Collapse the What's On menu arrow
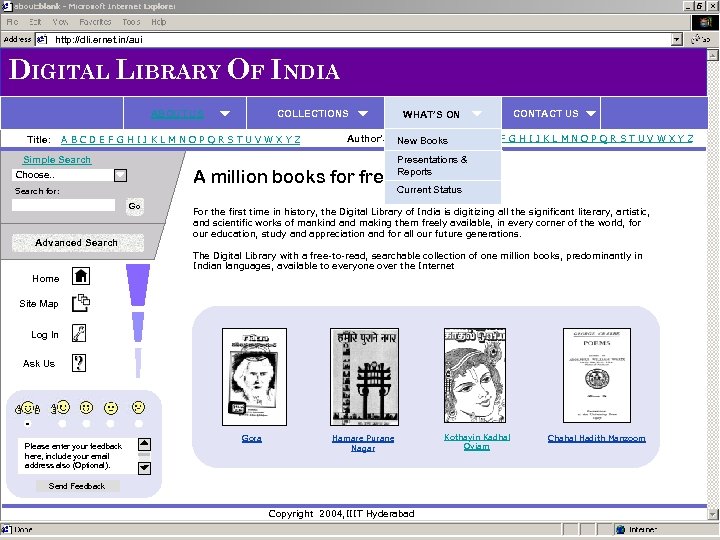720x540 pixels. click(477, 113)
